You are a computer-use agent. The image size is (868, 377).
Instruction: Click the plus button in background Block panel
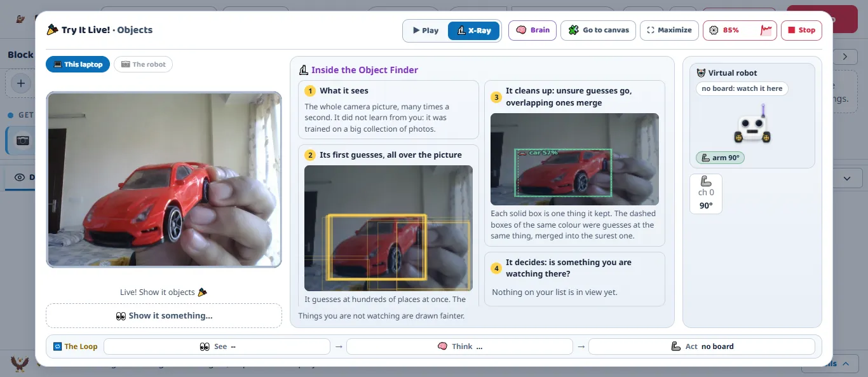(21, 83)
